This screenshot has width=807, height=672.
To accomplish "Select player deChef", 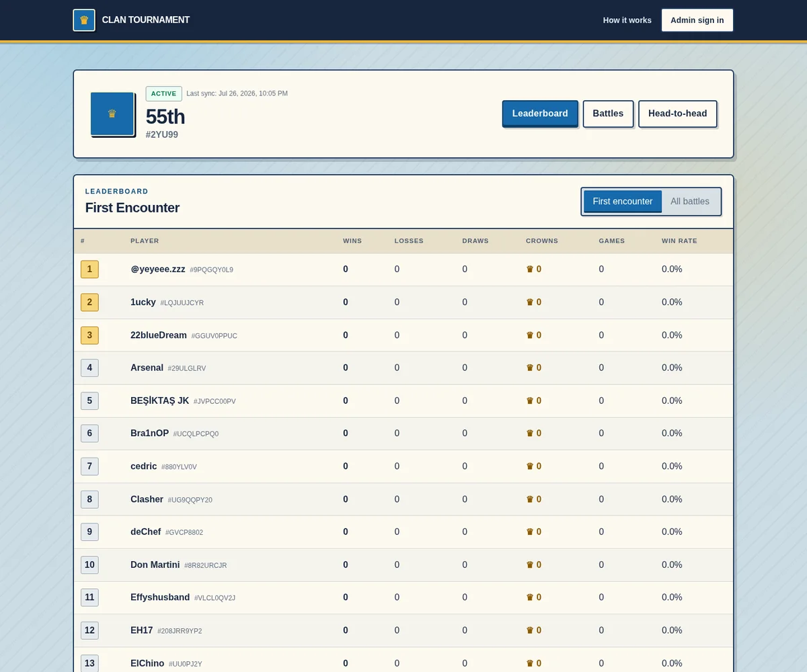I will (145, 532).
